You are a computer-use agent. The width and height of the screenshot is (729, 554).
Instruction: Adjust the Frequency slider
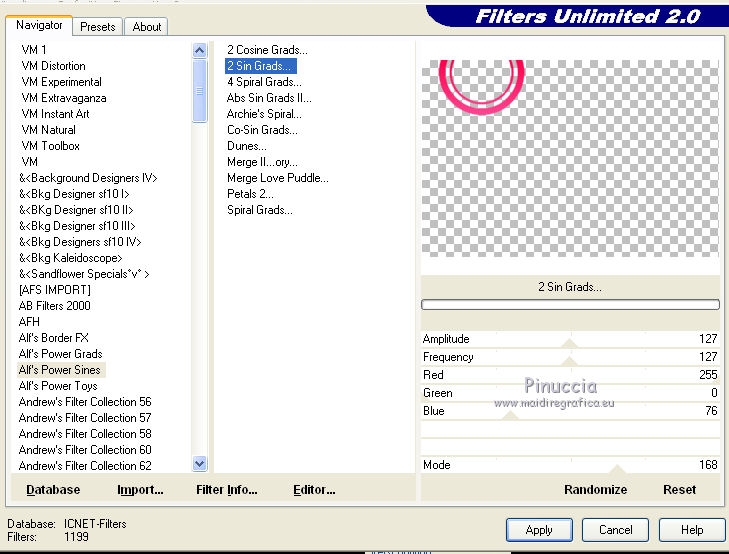(570, 357)
